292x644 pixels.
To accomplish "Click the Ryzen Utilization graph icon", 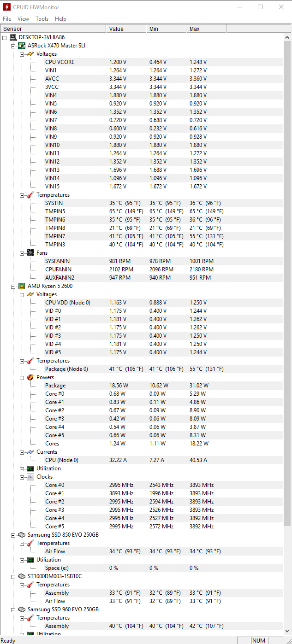I will pyautogui.click(x=30, y=468).
